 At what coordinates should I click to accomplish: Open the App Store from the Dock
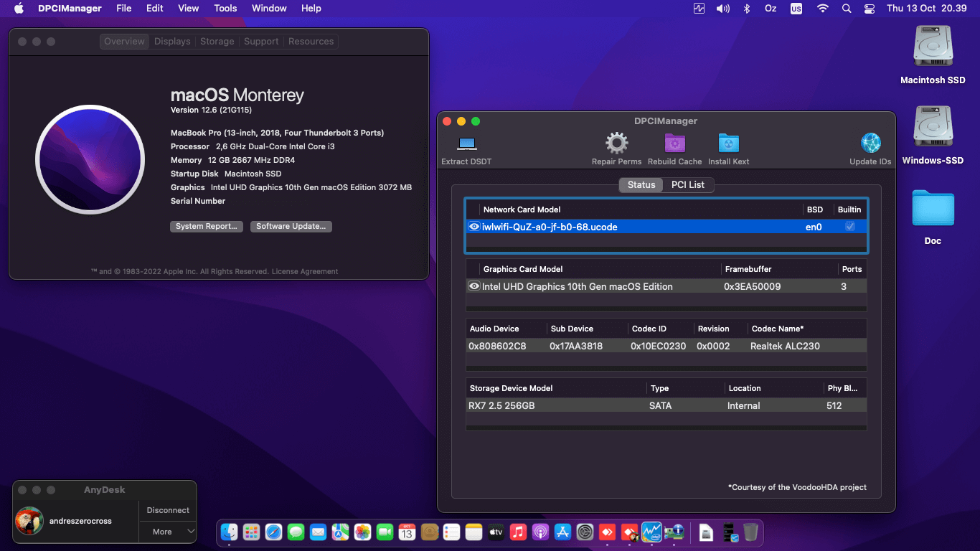pos(562,532)
